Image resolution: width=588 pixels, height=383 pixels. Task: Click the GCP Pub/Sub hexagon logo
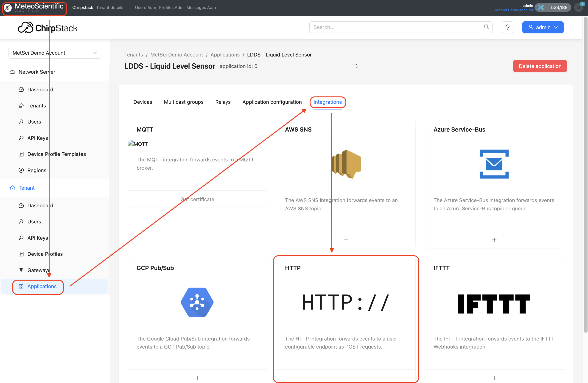coord(197,302)
